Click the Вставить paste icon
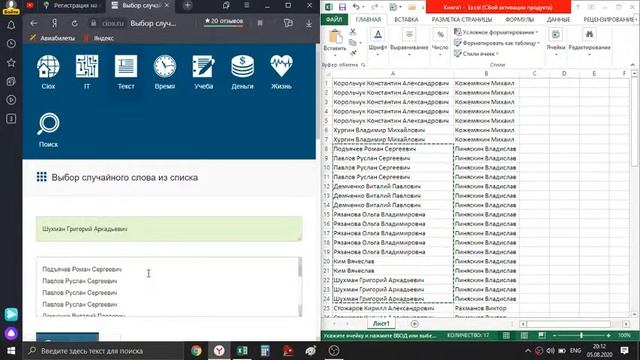This screenshot has width=640, height=360. (x=335, y=40)
